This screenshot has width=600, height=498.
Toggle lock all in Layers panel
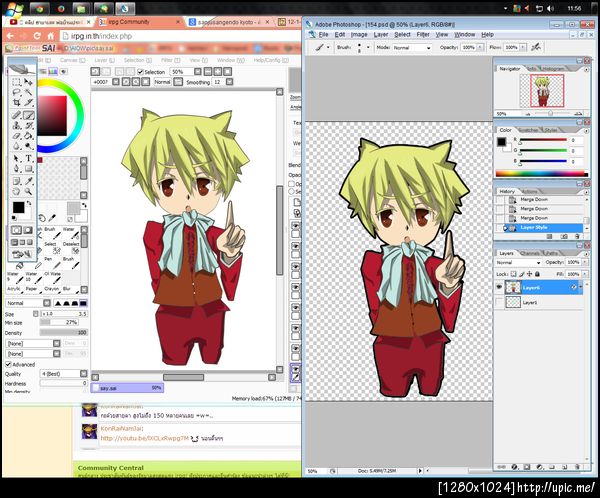click(x=537, y=274)
